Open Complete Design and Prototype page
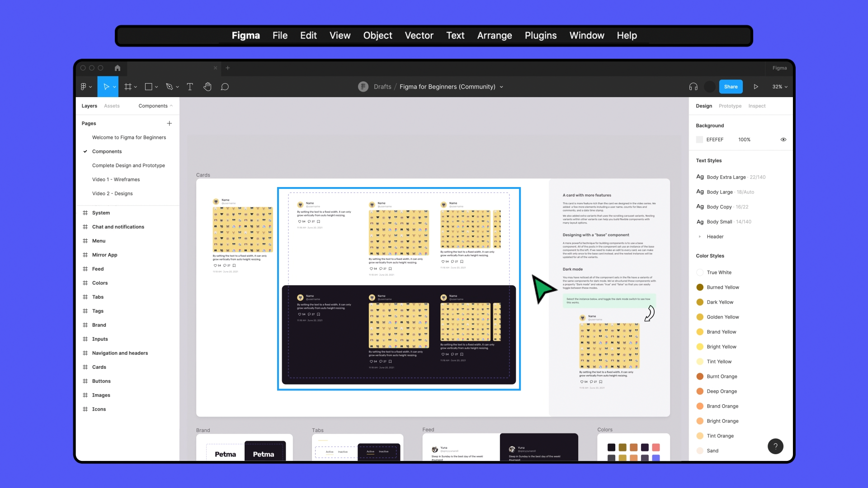 point(128,165)
